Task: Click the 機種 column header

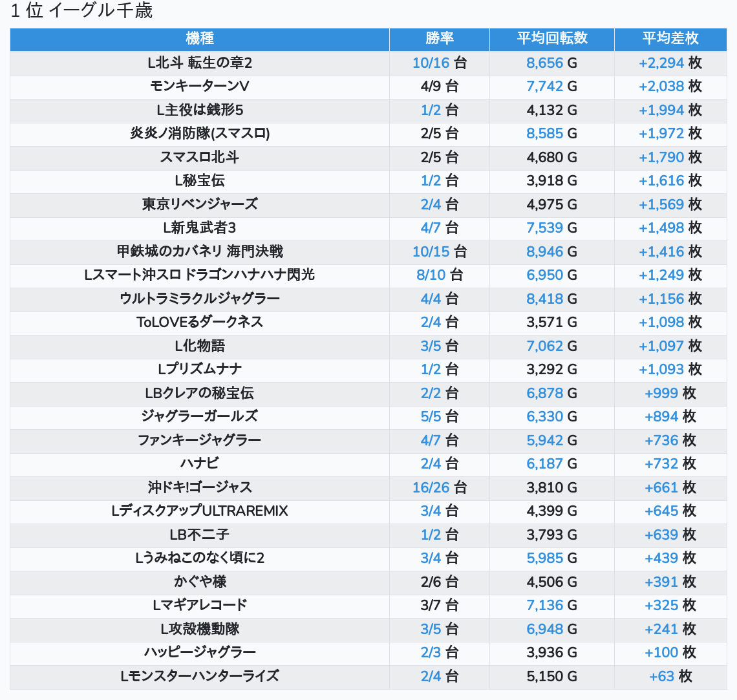Action: pos(200,39)
